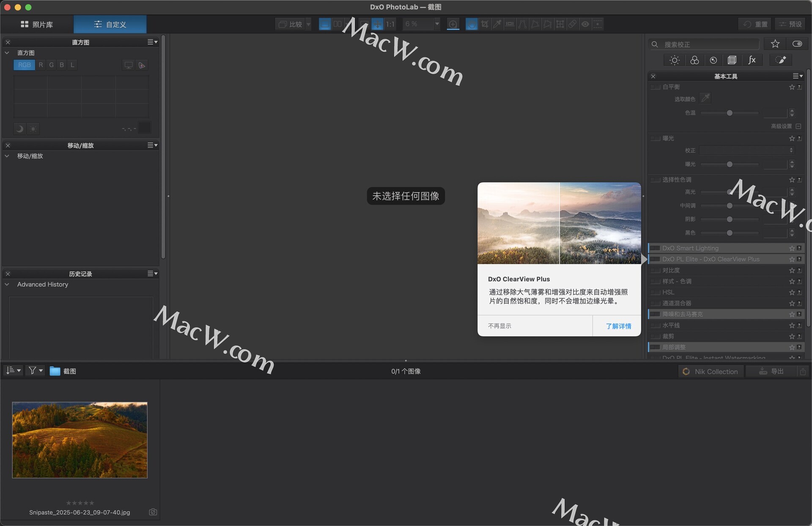The width and height of the screenshot is (812, 526).
Task: Open the 直方图 panel options menu
Action: 152,42
